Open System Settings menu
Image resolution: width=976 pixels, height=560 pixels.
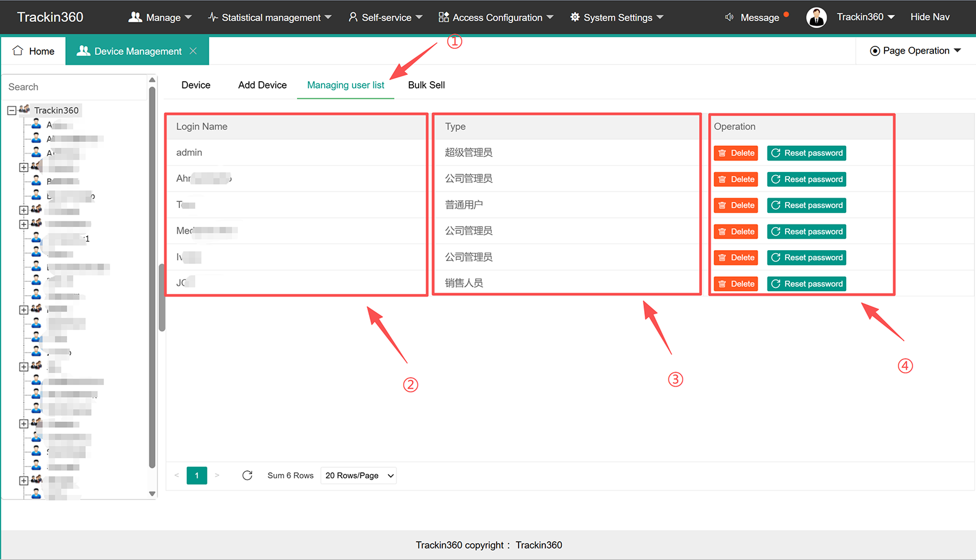coord(617,17)
